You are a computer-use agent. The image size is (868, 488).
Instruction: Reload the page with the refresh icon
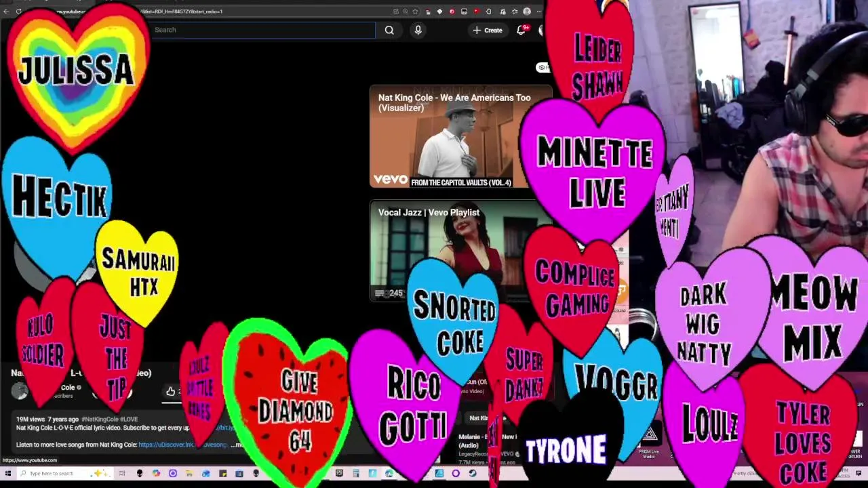(19, 12)
